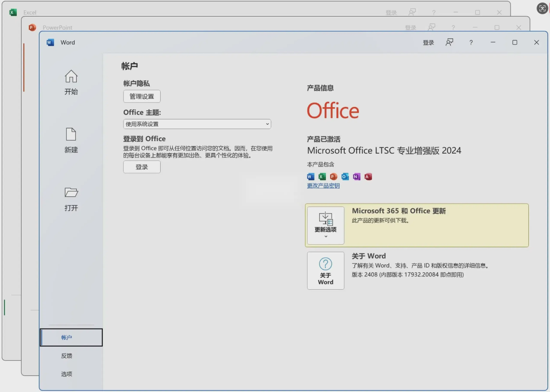Click the 更改产品密钥 link
Image resolution: width=550 pixels, height=392 pixels.
323,186
